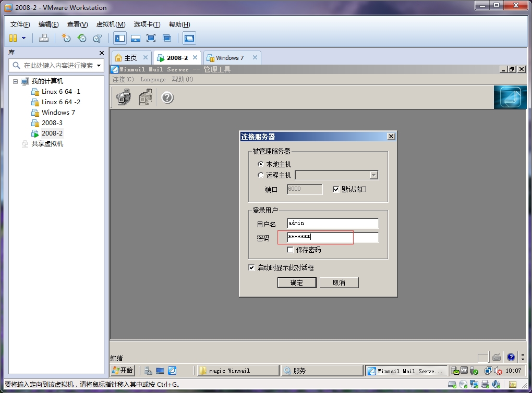Open the library search filter dropdown
The image size is (532, 393).
coord(99,66)
